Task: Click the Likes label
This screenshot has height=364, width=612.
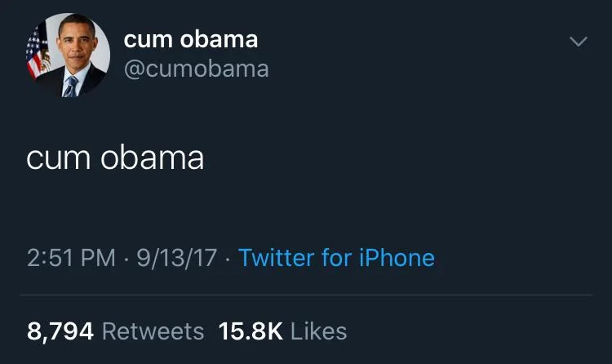Action: tap(318, 331)
